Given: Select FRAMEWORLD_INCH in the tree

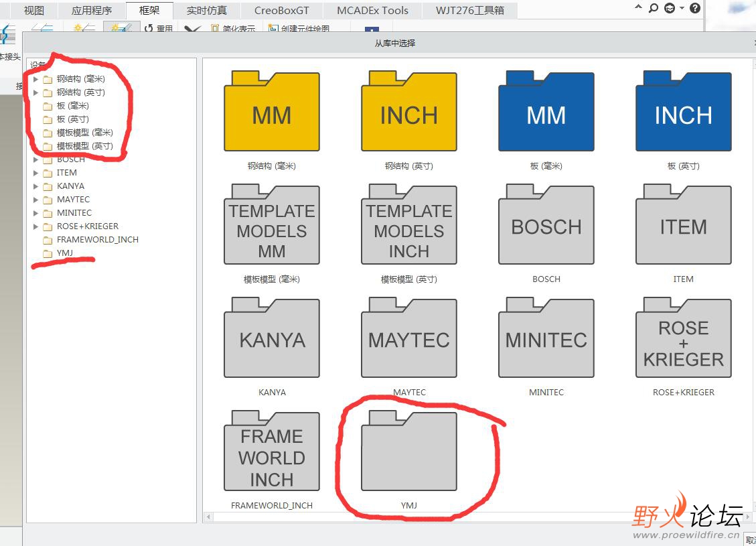Looking at the screenshot, I should [x=97, y=240].
